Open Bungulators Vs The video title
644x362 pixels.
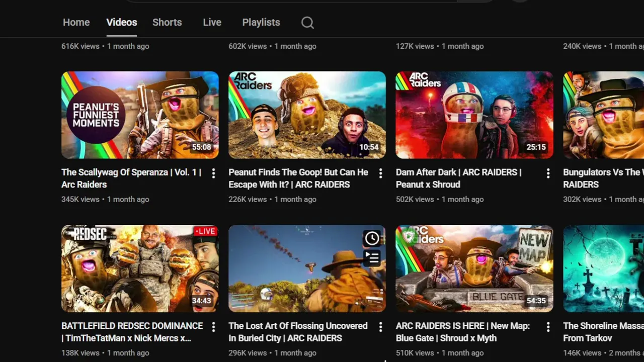pyautogui.click(x=603, y=178)
